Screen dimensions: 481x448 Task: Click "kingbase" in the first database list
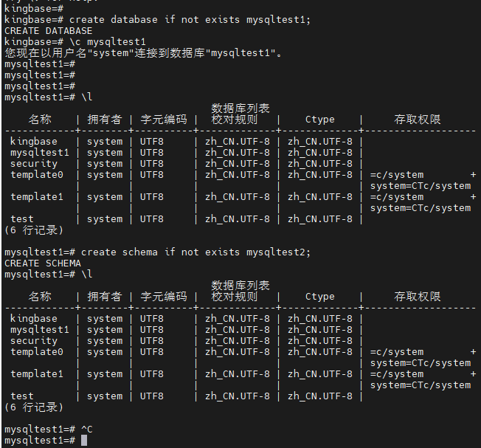click(x=34, y=142)
